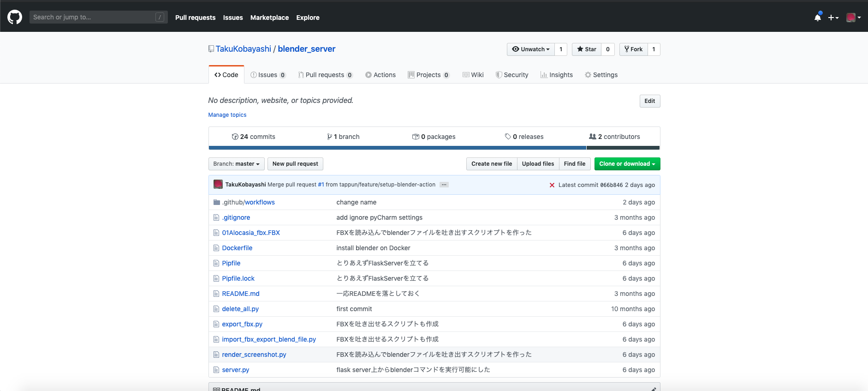
Task: Edit README using the pencil icon
Action: [654, 389]
